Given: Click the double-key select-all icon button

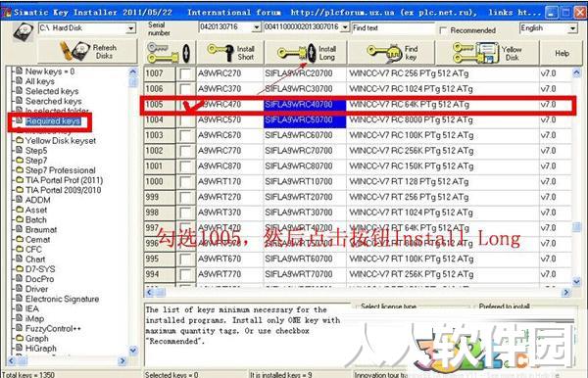Looking at the screenshot, I should click(x=170, y=53).
